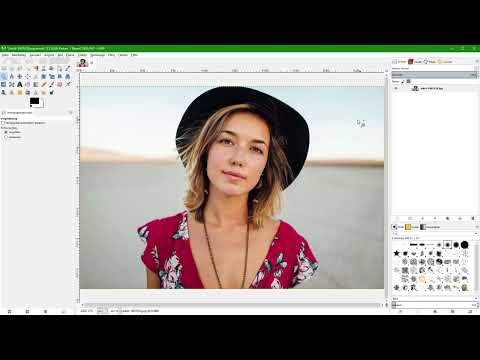Select the Text tool
This screenshot has width=480, height=360.
(20, 84)
